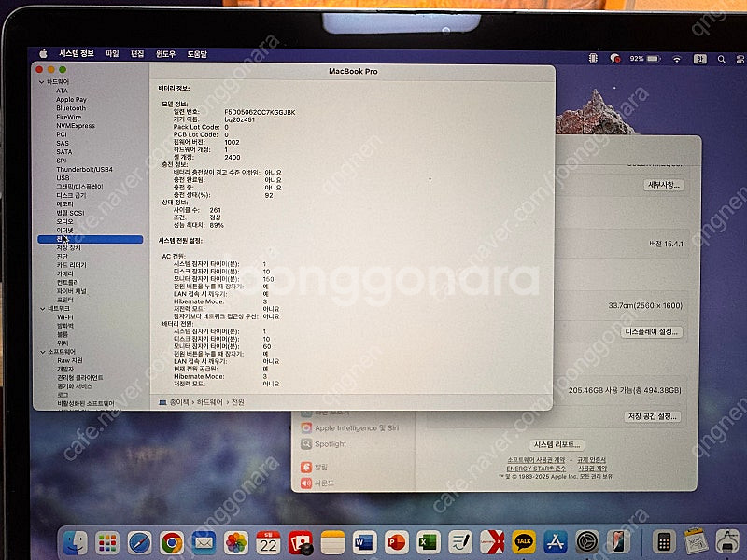Image resolution: width=747 pixels, height=560 pixels.
Task: Click 세부사항... button in Settings window
Action: tap(664, 185)
